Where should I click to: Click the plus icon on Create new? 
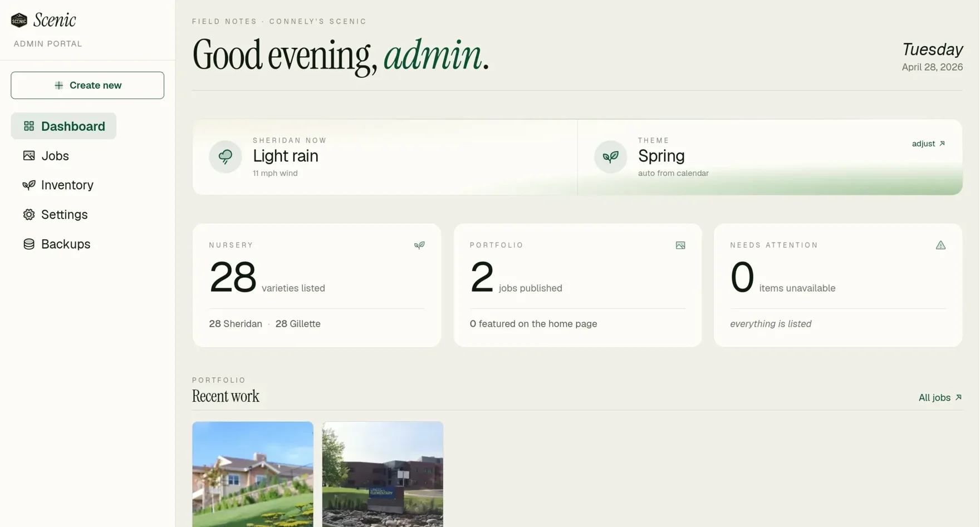coord(58,85)
